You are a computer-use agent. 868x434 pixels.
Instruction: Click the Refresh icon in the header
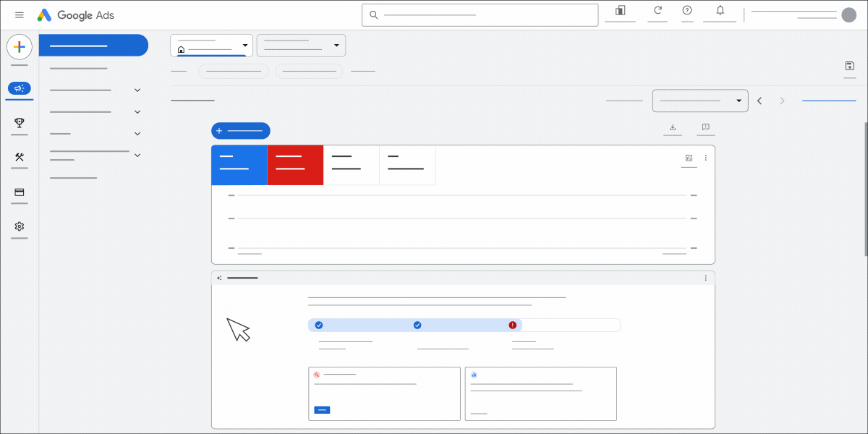(x=658, y=10)
